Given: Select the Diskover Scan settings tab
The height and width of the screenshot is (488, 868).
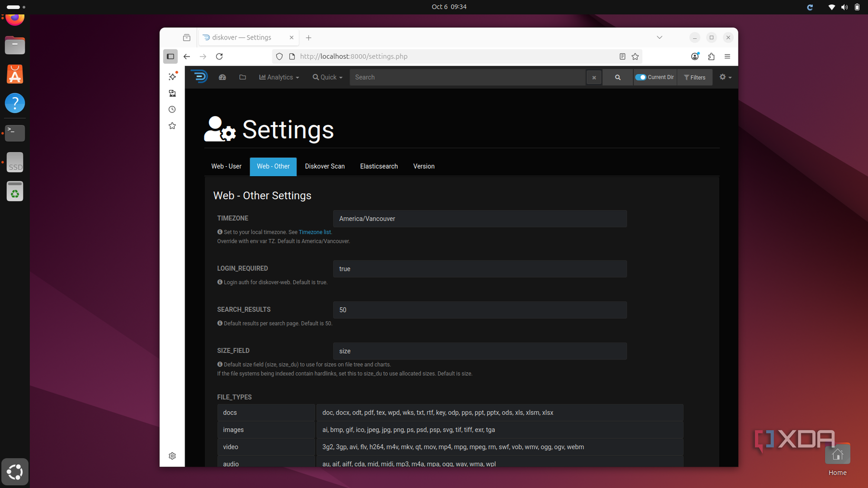Looking at the screenshot, I should [x=325, y=166].
